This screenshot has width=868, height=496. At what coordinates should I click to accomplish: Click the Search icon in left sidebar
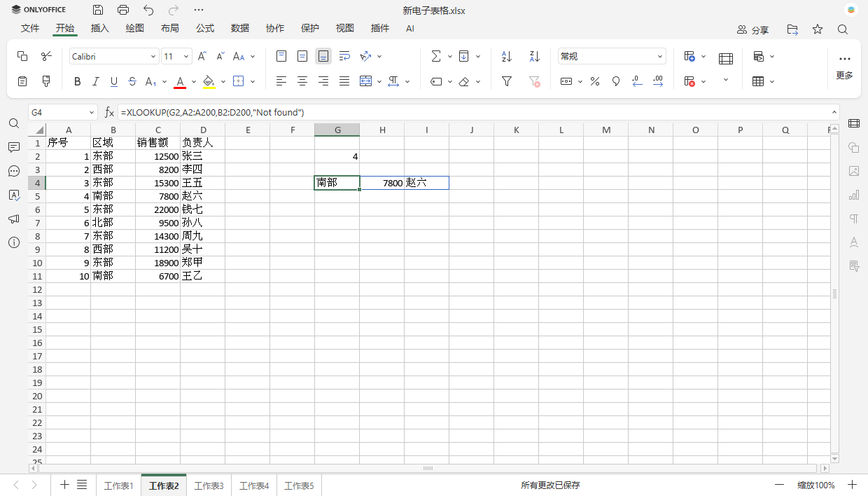(14, 123)
